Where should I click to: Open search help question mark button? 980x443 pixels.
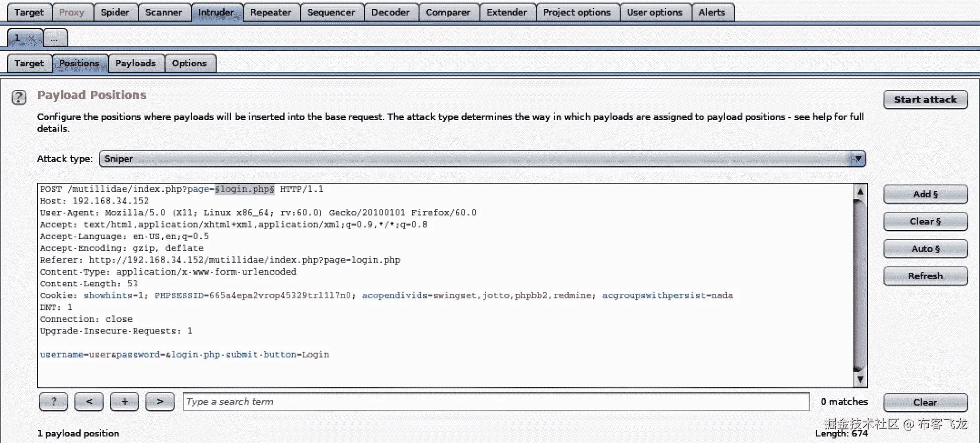[54, 401]
